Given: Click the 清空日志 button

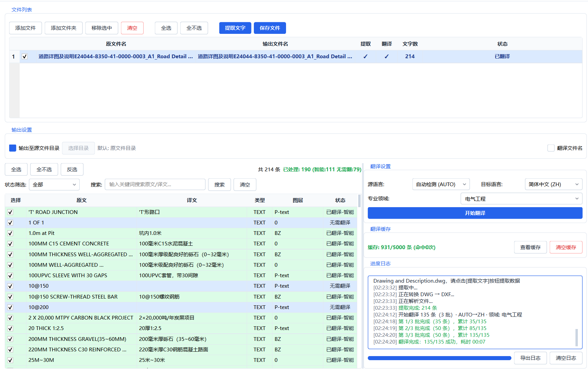Looking at the screenshot, I should pyautogui.click(x=566, y=358).
